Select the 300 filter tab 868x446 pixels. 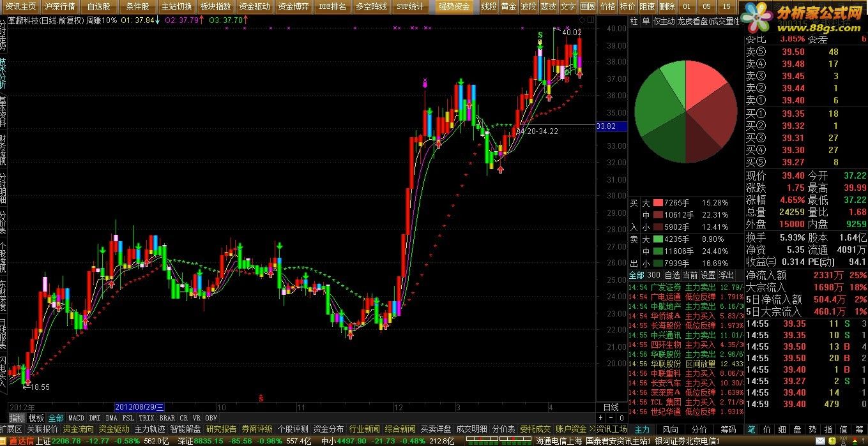click(653, 275)
